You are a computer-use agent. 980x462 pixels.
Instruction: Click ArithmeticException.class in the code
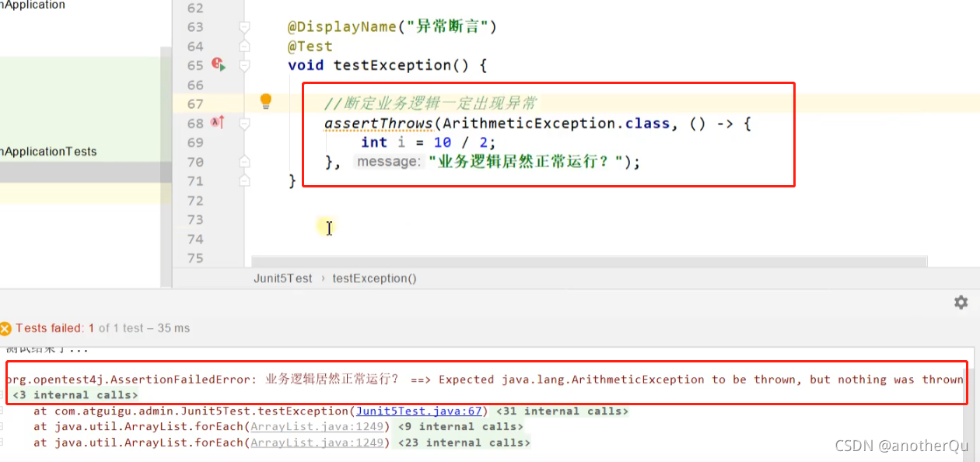pos(556,123)
